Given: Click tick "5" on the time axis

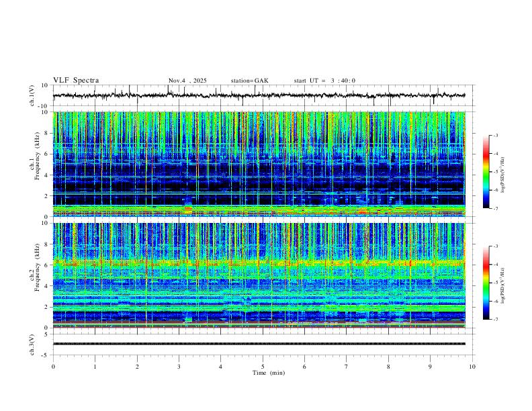Looking at the screenshot, I should point(263,367).
